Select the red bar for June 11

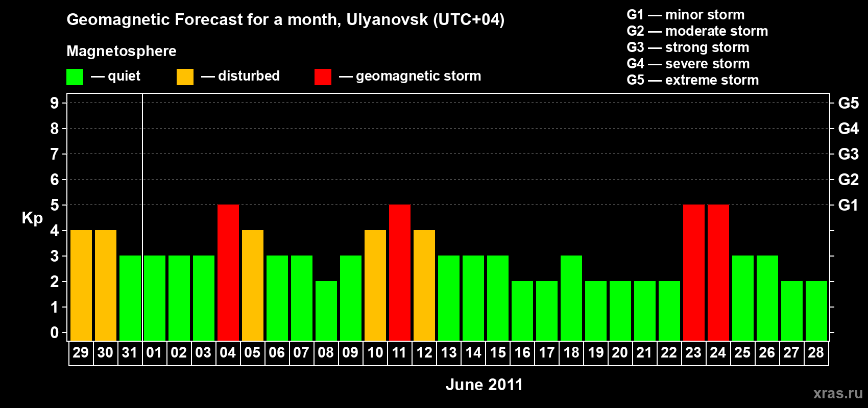[x=400, y=272]
